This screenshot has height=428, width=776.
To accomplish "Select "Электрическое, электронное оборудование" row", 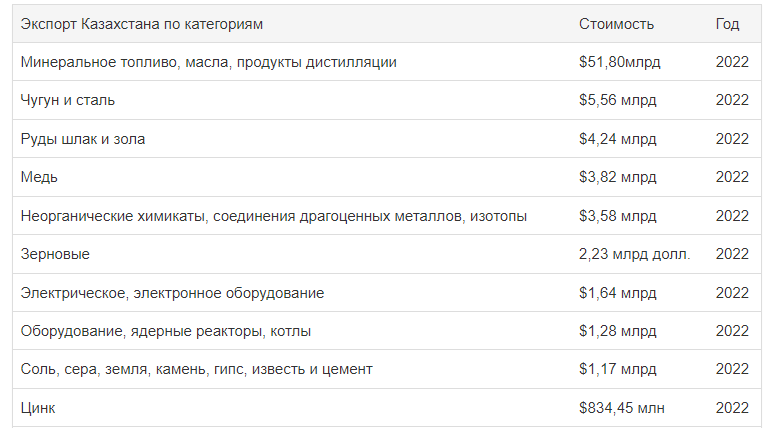I will point(387,293).
